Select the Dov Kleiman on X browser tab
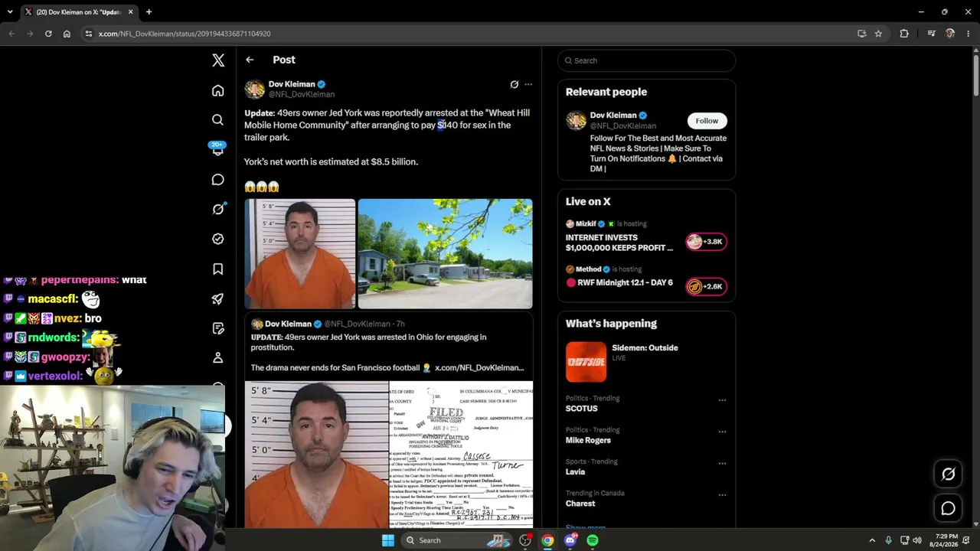The height and width of the screenshot is (551, 980). (78, 12)
